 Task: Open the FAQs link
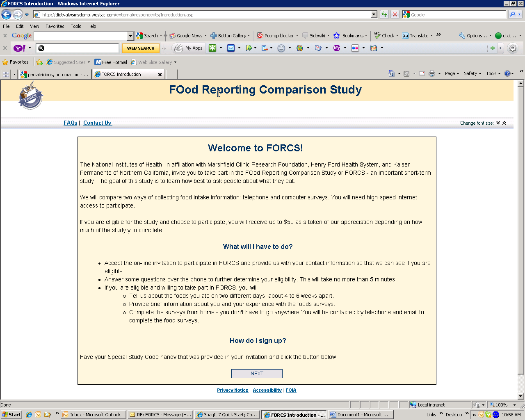point(71,123)
